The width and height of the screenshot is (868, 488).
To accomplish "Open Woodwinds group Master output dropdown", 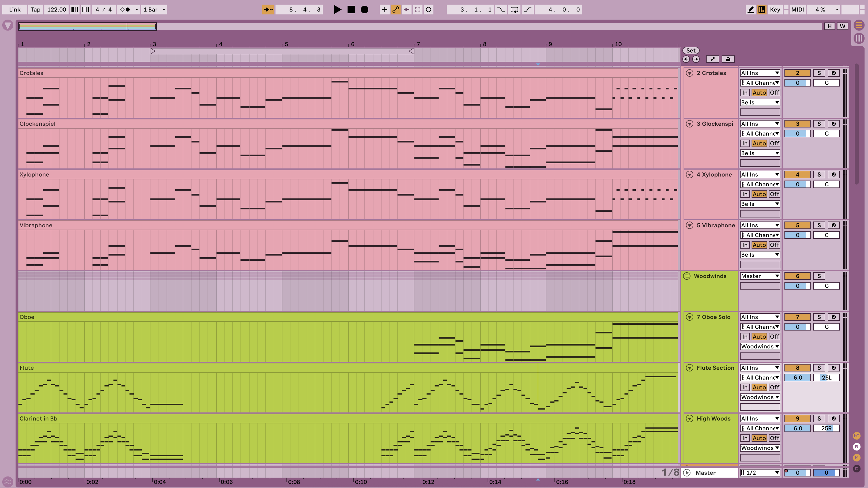I will [760, 276].
